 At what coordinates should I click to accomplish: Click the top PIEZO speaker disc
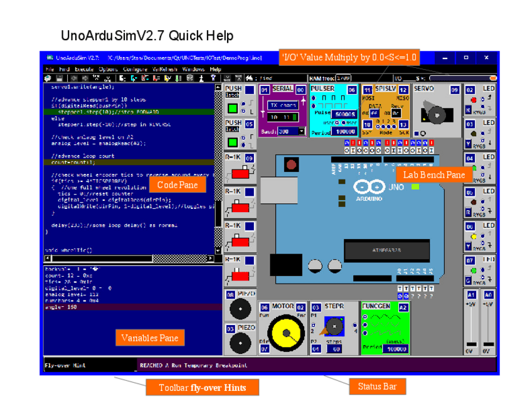239,309
